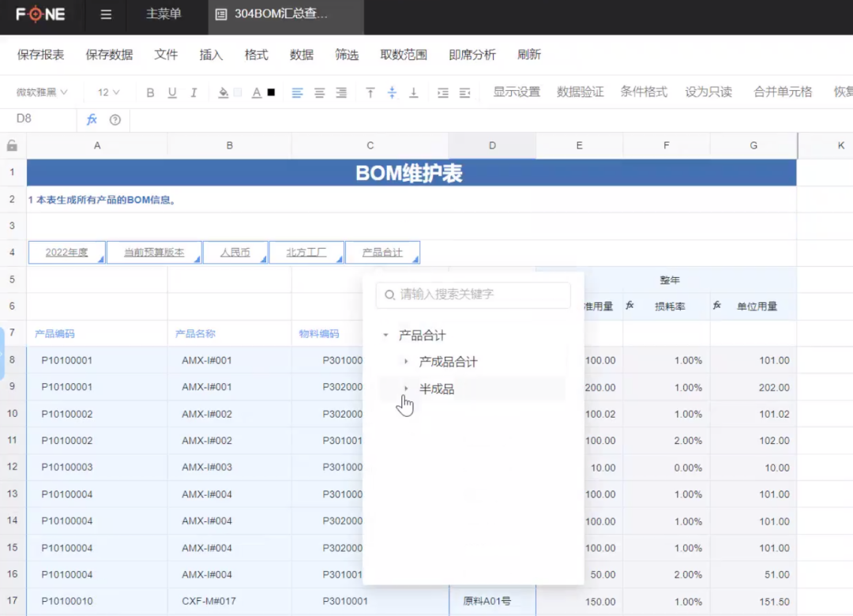Click the fx formula icon beside the name box

(x=92, y=119)
